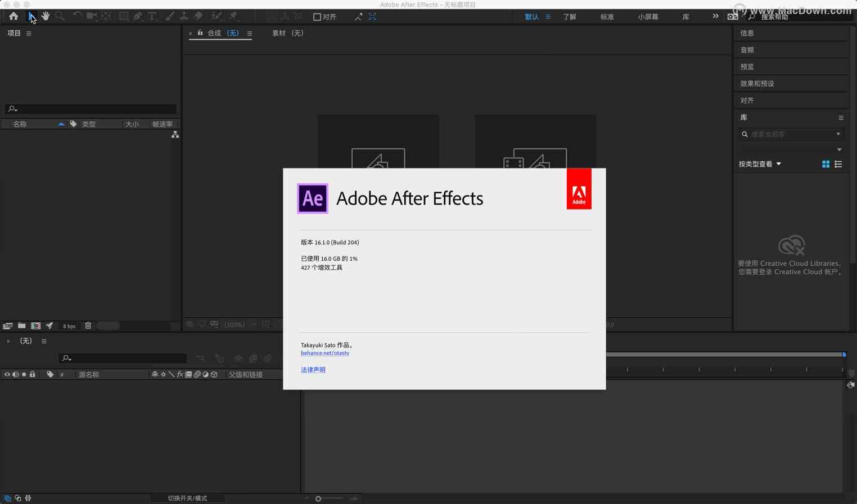
Task: Open the 库 panel menu
Action: point(841,118)
